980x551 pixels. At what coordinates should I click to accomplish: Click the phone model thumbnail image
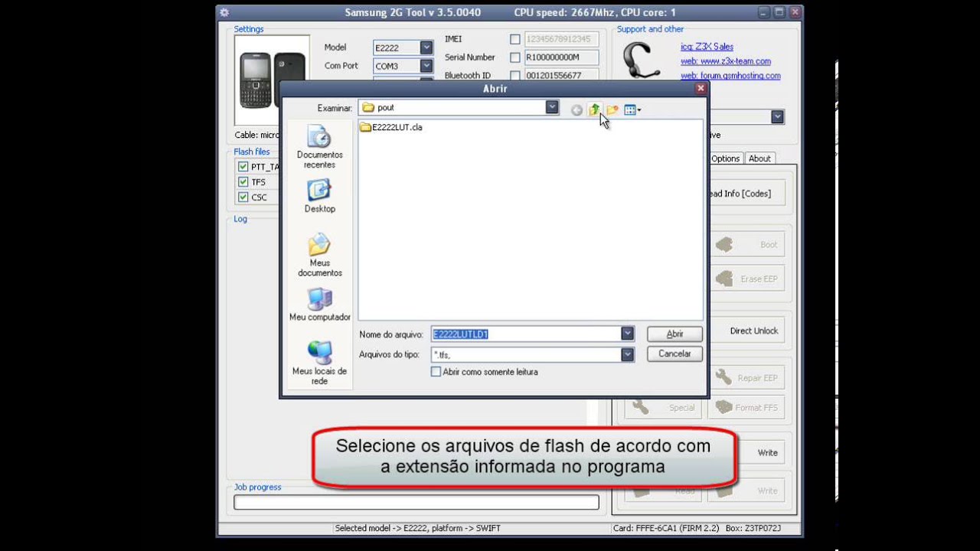272,80
